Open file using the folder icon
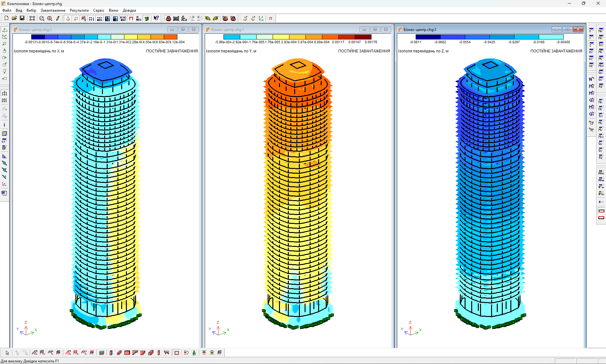Image resolution: width=606 pixels, height=364 pixels. [14, 18]
